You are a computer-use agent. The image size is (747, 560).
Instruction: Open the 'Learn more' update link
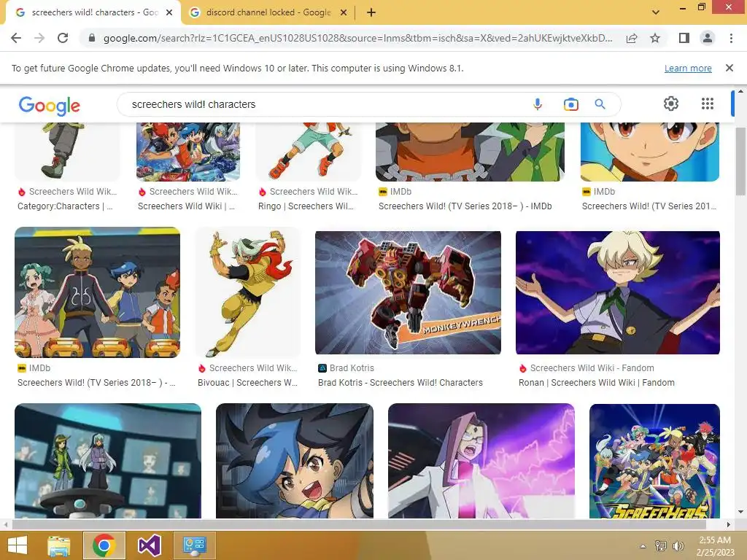tap(688, 68)
